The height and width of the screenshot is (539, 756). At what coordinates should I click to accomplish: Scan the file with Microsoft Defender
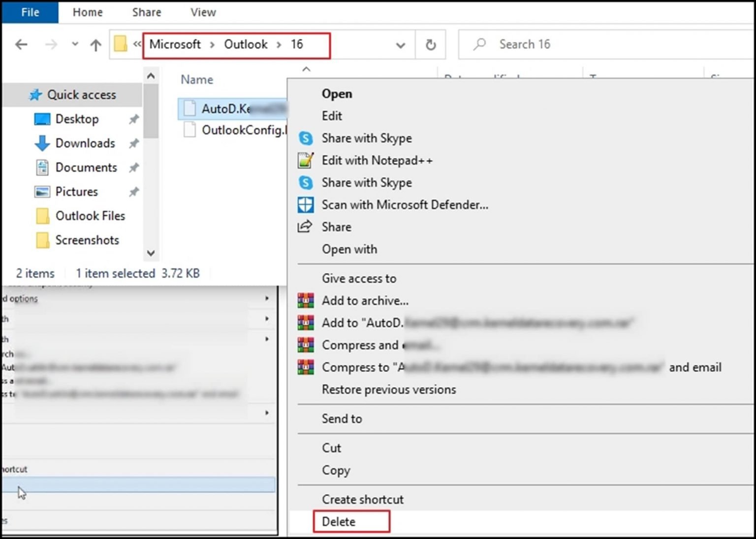pos(405,205)
